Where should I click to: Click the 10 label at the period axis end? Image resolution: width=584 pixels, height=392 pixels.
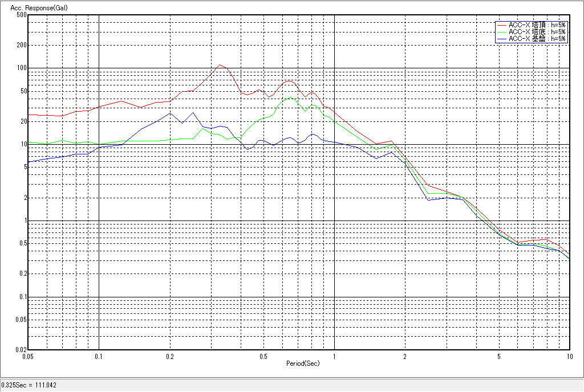click(x=569, y=357)
